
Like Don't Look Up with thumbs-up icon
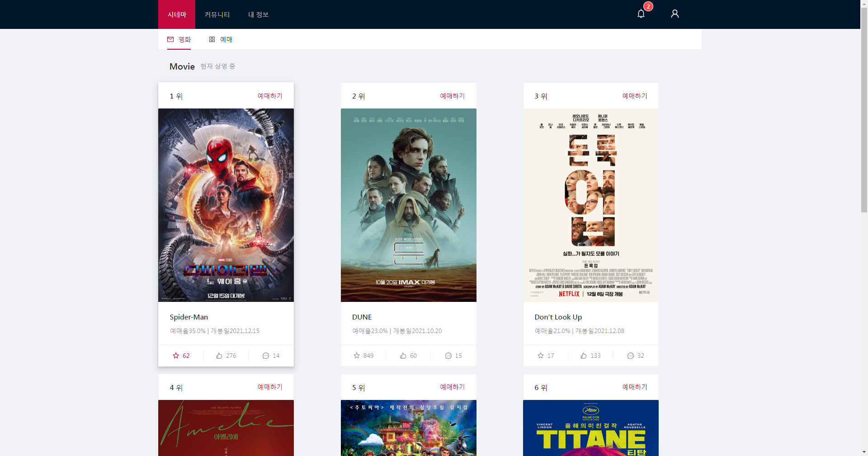pos(584,356)
